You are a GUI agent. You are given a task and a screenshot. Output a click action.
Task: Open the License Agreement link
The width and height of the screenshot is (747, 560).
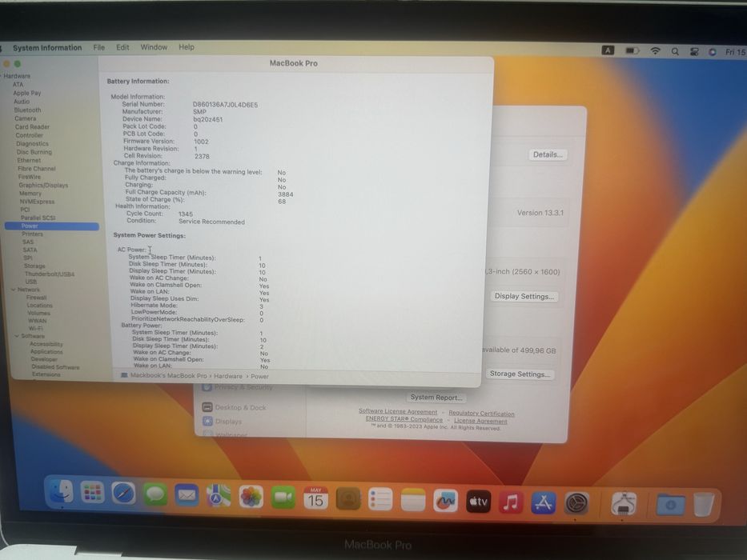(x=480, y=421)
